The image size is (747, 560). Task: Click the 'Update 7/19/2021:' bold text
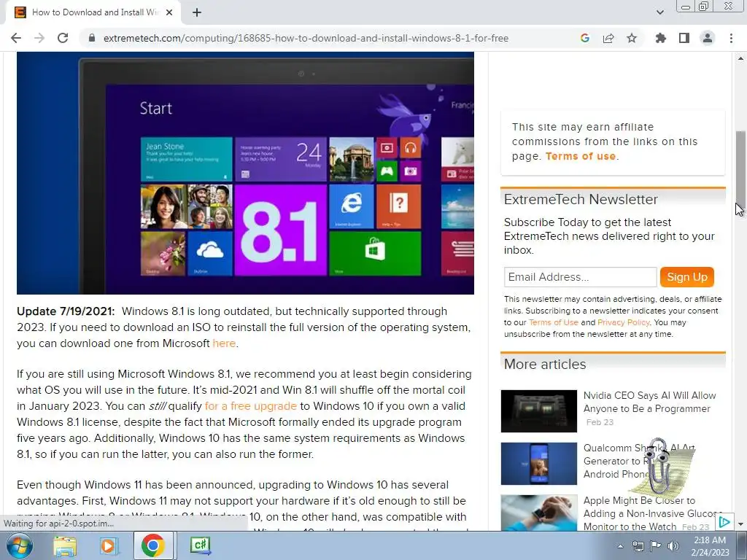coord(66,311)
